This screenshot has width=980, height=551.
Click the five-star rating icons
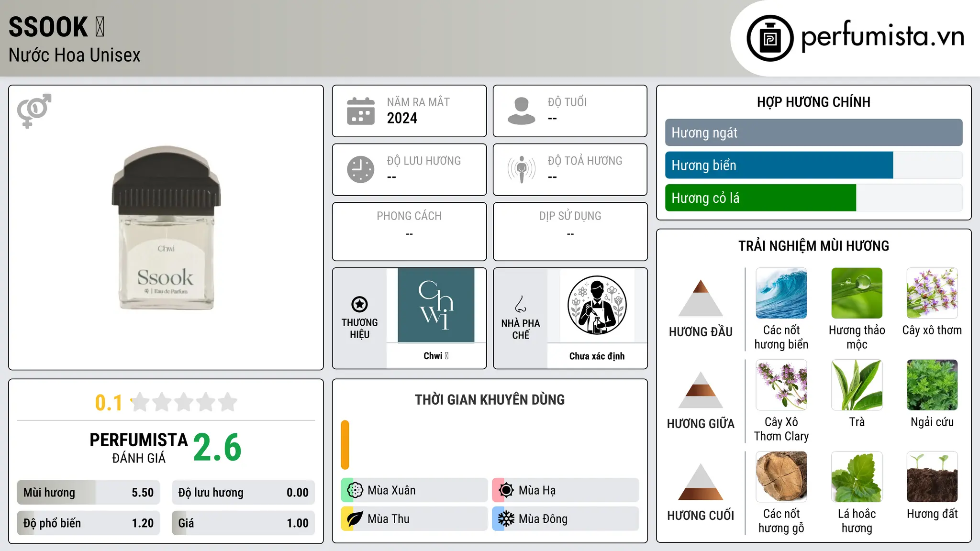point(184,402)
